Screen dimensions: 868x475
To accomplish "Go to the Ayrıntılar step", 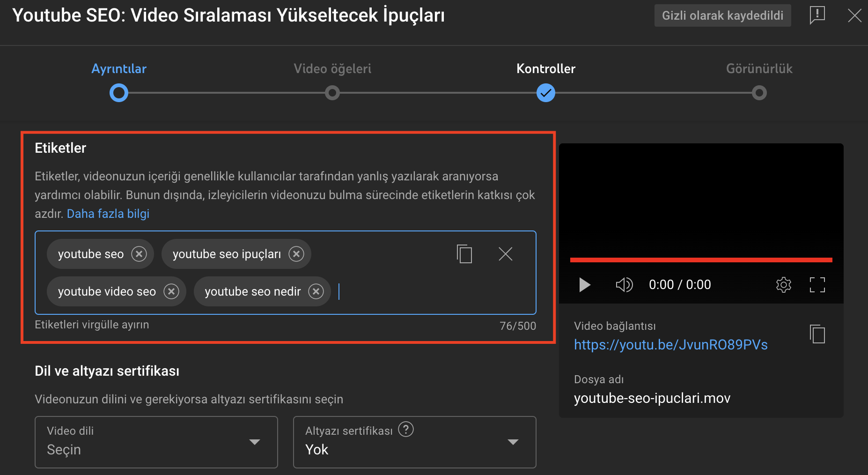I will (x=119, y=93).
